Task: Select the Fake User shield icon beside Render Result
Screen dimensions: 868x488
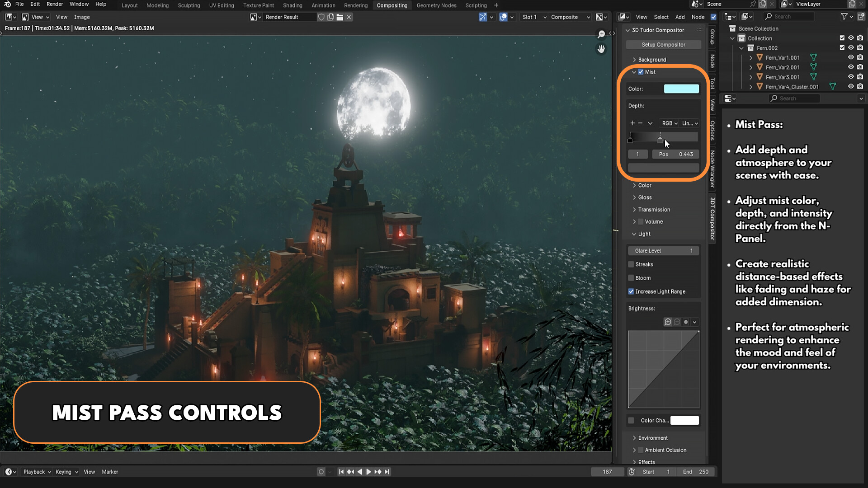Action: pyautogui.click(x=321, y=17)
